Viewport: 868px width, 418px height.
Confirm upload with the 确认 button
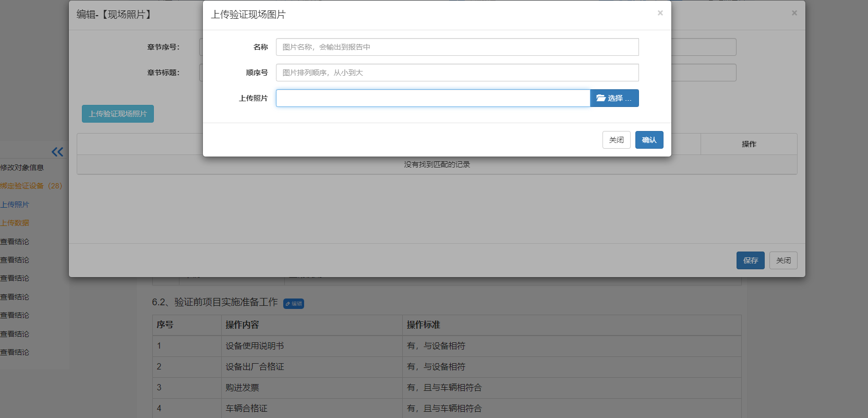coord(649,140)
